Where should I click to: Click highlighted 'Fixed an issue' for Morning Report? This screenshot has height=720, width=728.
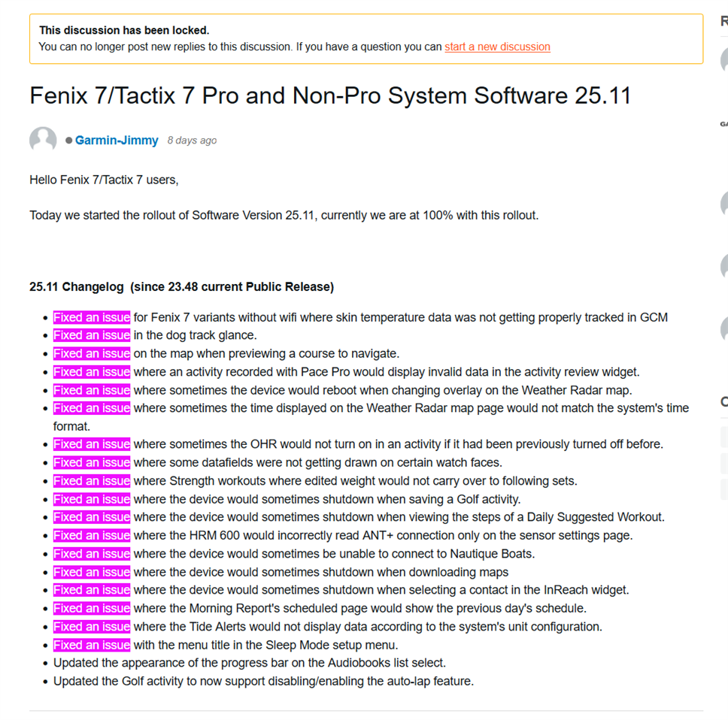coord(92,609)
